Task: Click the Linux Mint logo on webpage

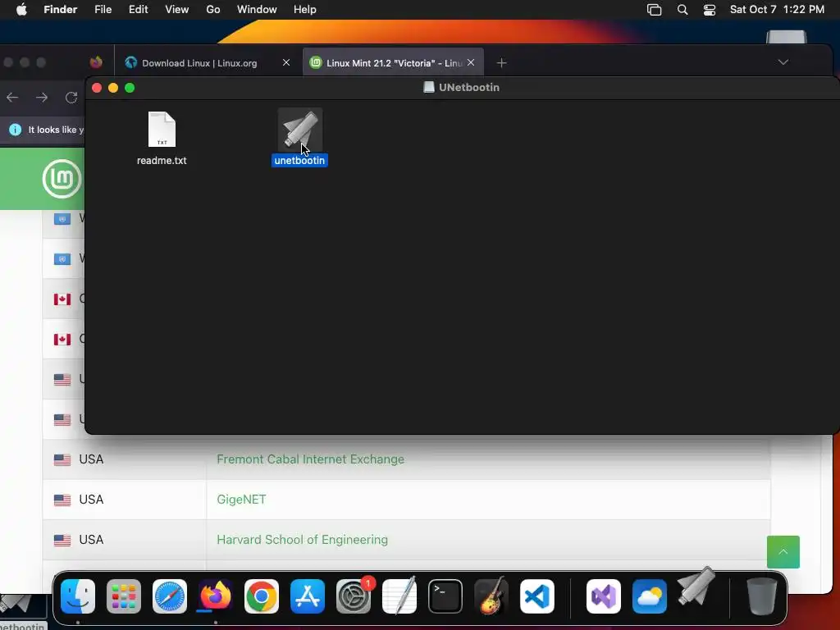Action: click(x=62, y=179)
